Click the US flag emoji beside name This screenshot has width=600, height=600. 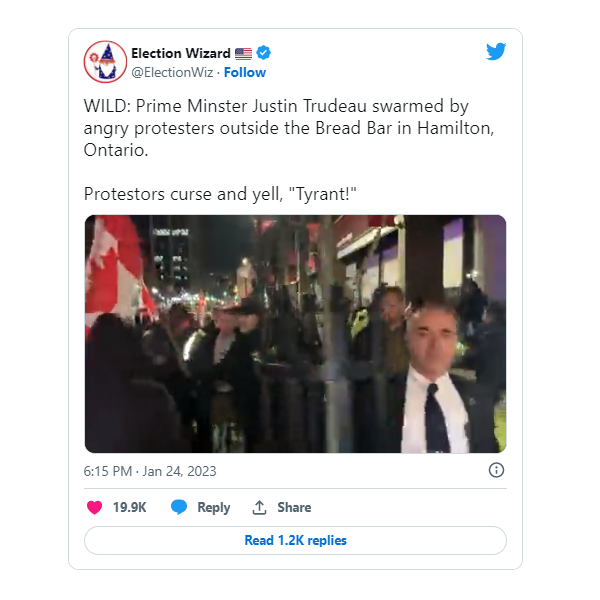pyautogui.click(x=243, y=54)
